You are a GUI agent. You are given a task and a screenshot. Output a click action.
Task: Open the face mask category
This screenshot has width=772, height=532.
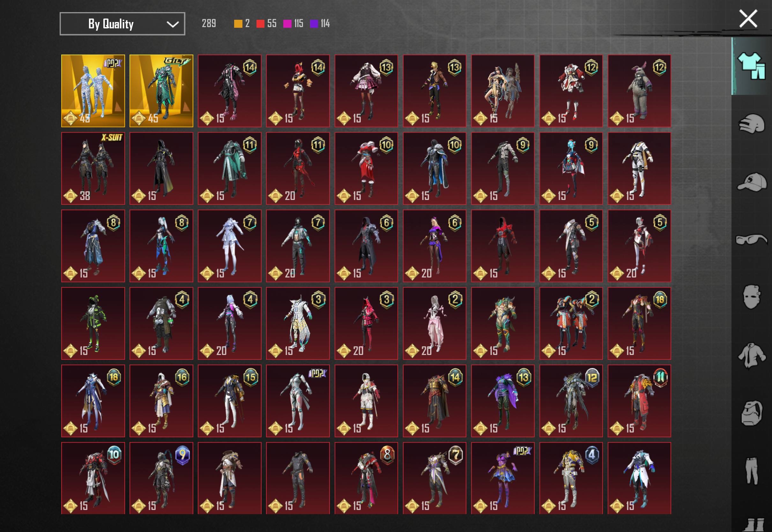(x=752, y=297)
